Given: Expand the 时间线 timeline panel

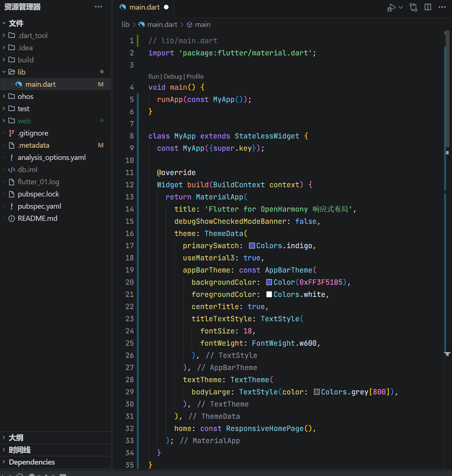Looking at the screenshot, I should point(55,450).
